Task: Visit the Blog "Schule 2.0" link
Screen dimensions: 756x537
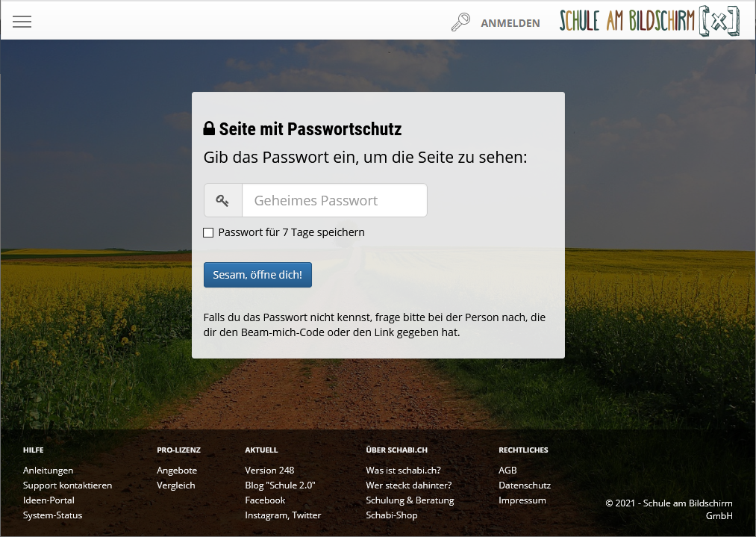Action: click(x=280, y=485)
